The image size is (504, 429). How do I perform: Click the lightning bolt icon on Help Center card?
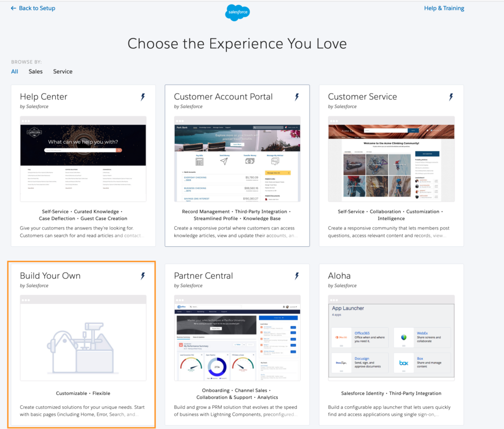(142, 97)
